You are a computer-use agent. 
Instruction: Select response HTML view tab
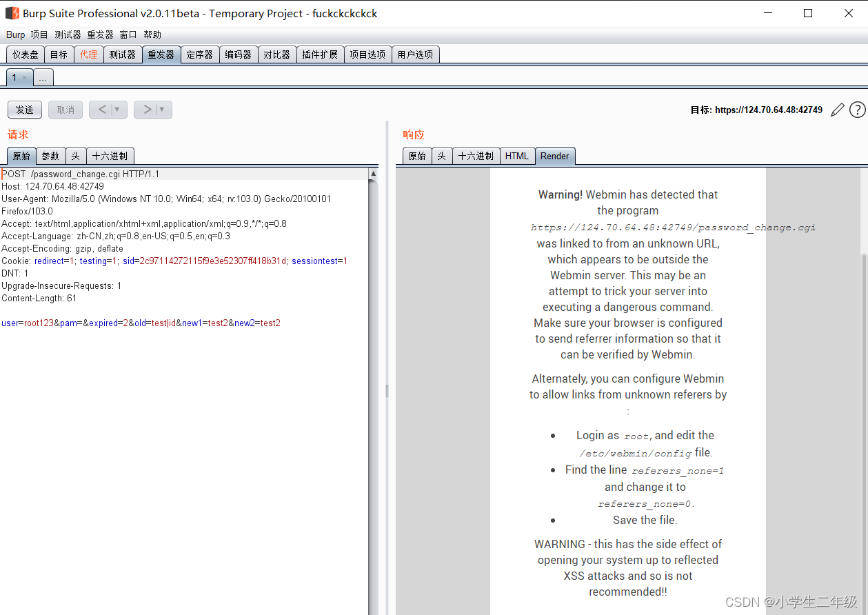click(517, 156)
